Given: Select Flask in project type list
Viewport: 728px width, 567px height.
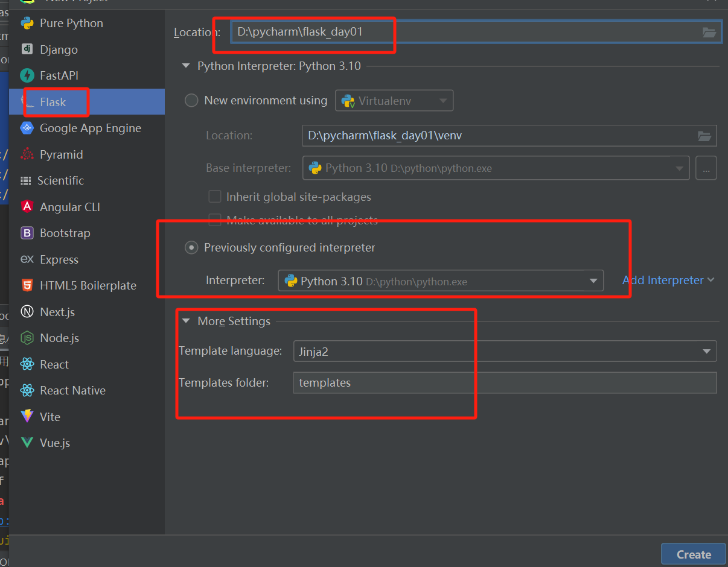Looking at the screenshot, I should 87,102.
